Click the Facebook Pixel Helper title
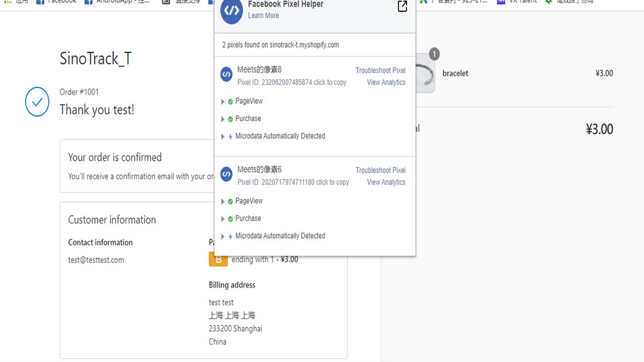 [286, 4]
